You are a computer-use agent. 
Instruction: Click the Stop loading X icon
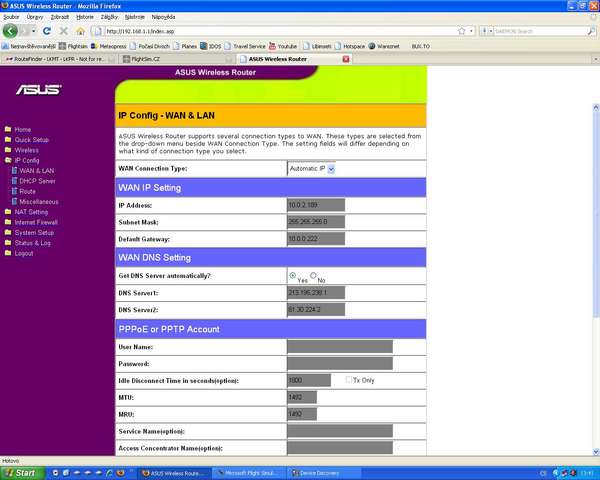(x=64, y=31)
